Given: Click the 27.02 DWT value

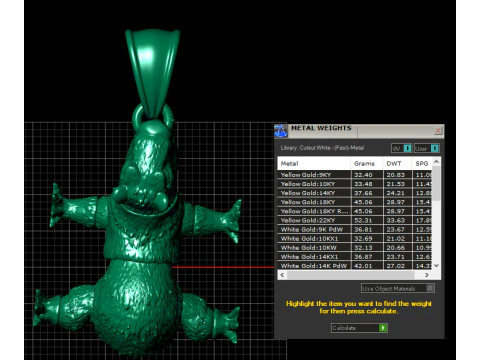Looking at the screenshot, I should (395, 266).
